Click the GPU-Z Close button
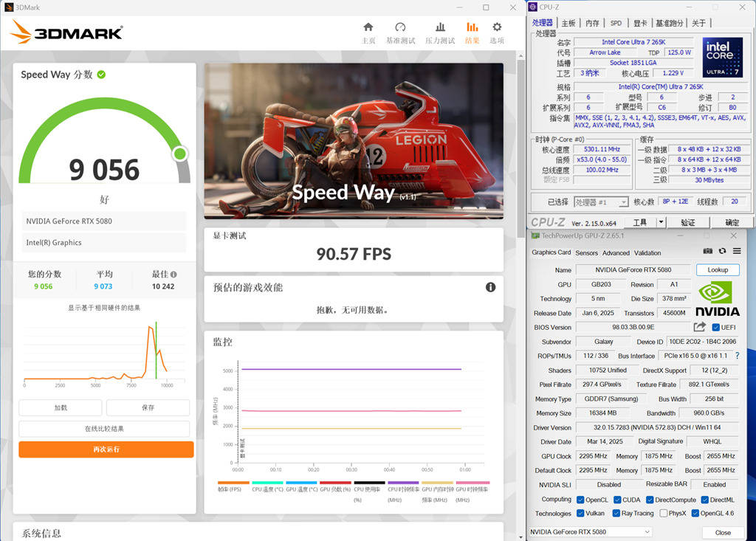This screenshot has height=541, width=756. pyautogui.click(x=723, y=532)
